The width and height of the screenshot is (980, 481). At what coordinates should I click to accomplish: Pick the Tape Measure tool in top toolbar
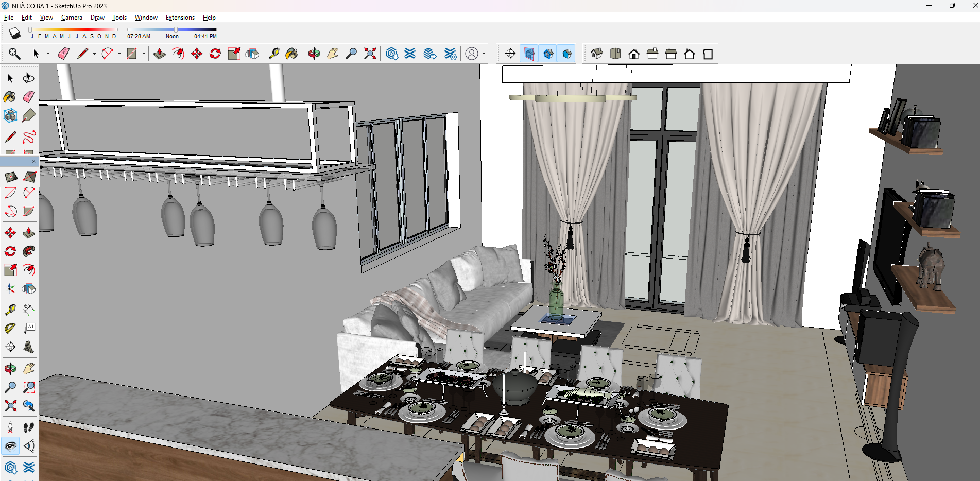tap(274, 54)
